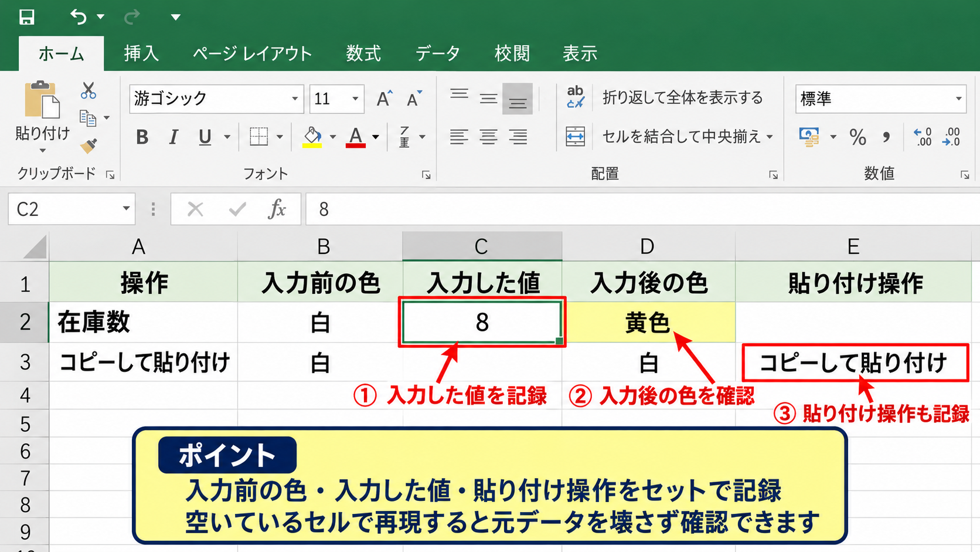Align text to the right
980x552 pixels.
click(518, 137)
